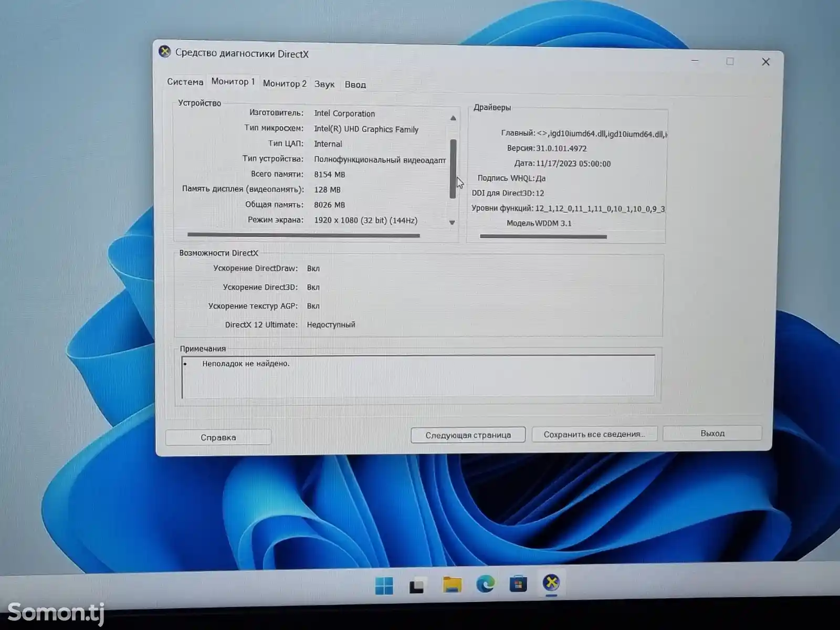
Task: Minimize the DirectX diagnostic window
Action: (x=695, y=61)
